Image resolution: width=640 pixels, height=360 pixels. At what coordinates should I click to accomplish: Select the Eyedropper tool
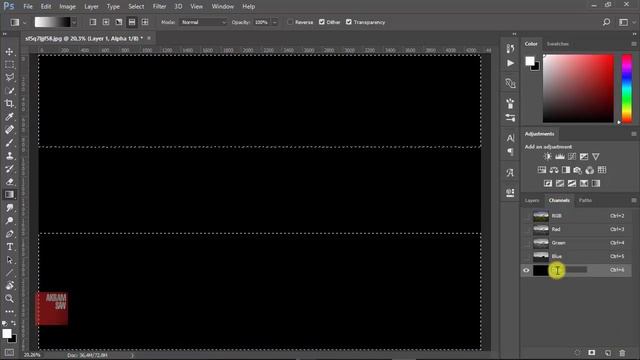coord(9,117)
